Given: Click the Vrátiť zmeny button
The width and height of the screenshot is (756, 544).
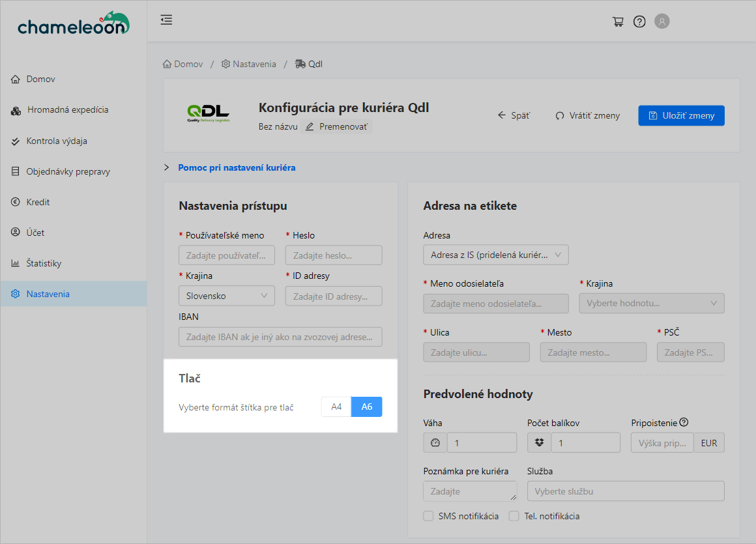Looking at the screenshot, I should (587, 115).
